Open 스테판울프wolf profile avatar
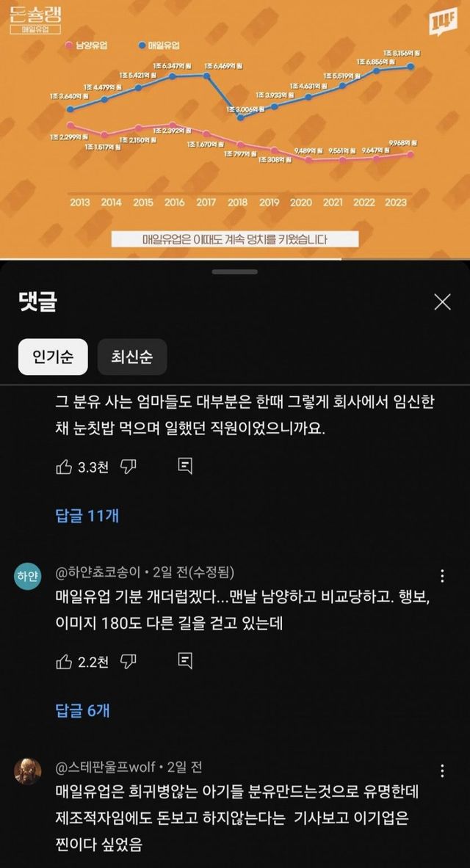Screen dimensions: 470x868 (x=27, y=771)
